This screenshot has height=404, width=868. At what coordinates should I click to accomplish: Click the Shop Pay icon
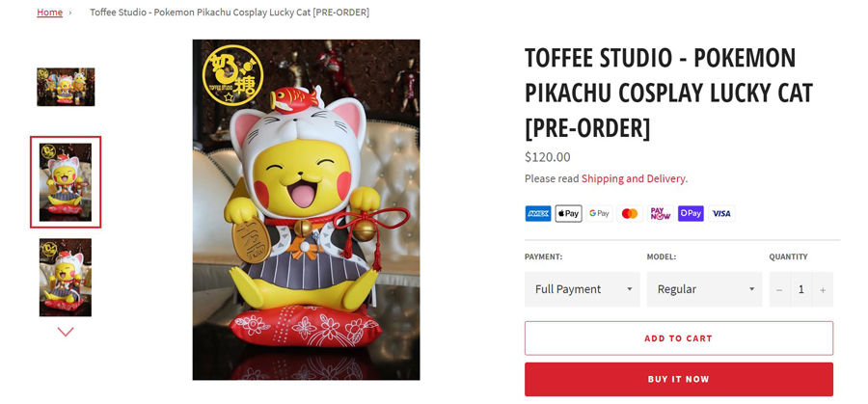click(x=691, y=213)
